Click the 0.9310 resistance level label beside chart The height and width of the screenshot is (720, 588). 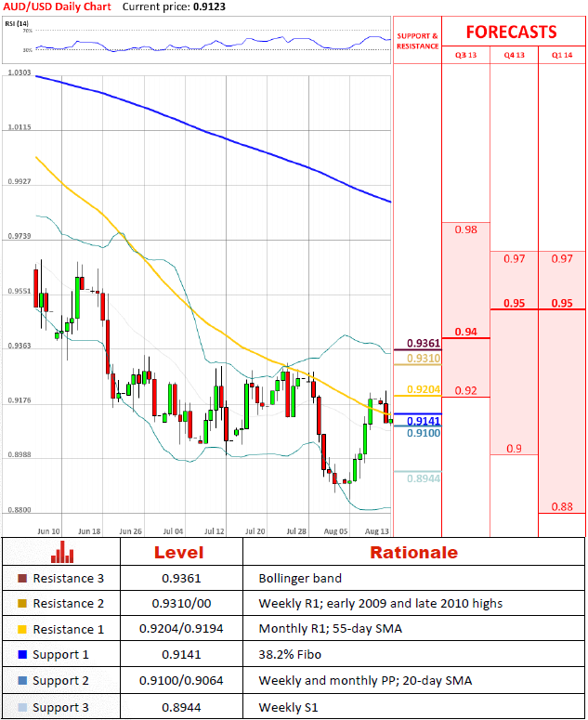[x=424, y=359]
